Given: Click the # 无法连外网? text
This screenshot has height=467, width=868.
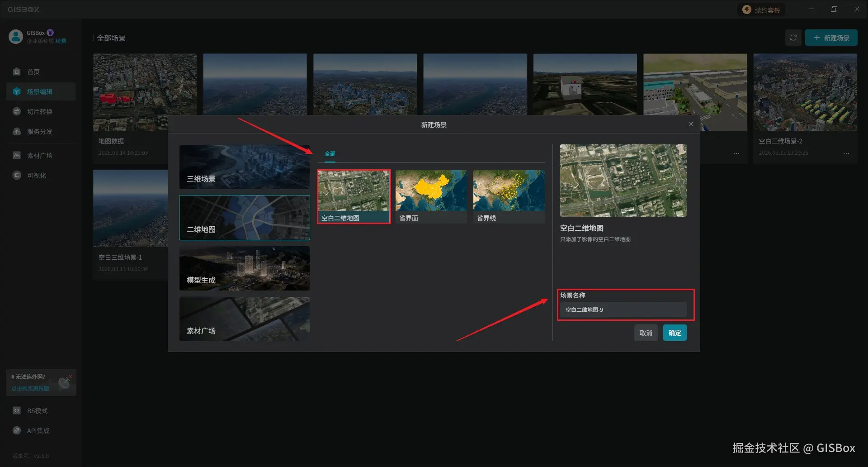Looking at the screenshot, I should point(28,377).
